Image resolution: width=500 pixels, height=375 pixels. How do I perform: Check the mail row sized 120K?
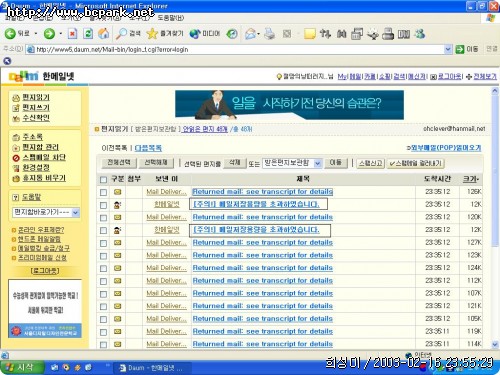(103, 218)
